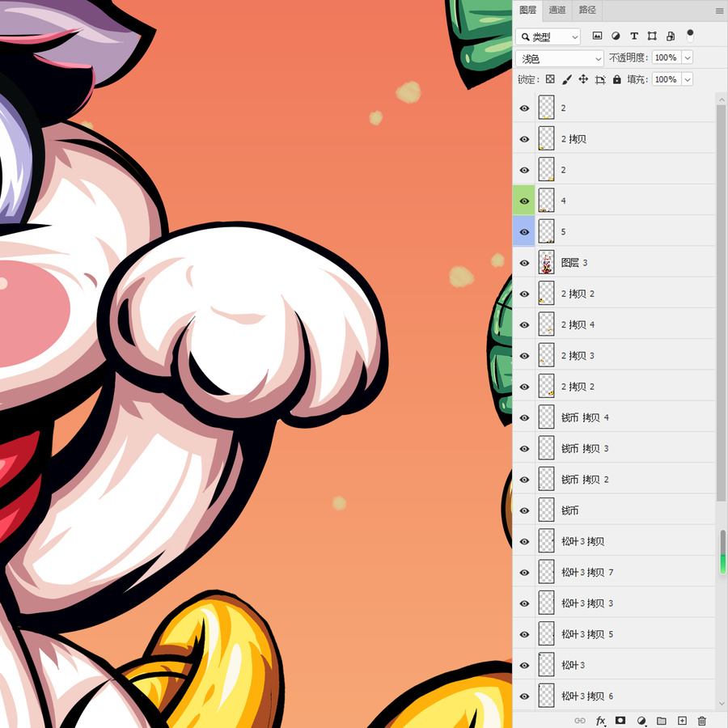
Task: Select the layer named 2 拷贝 4
Action: (614, 325)
